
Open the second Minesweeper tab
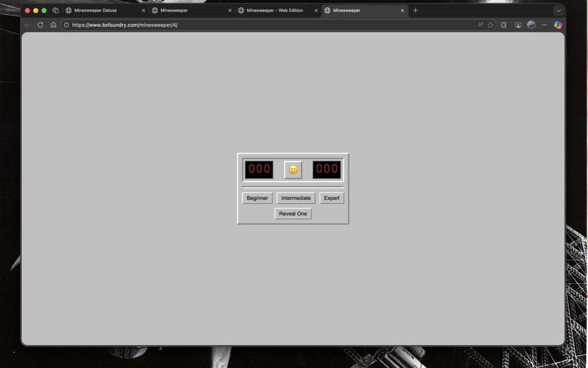(192, 10)
